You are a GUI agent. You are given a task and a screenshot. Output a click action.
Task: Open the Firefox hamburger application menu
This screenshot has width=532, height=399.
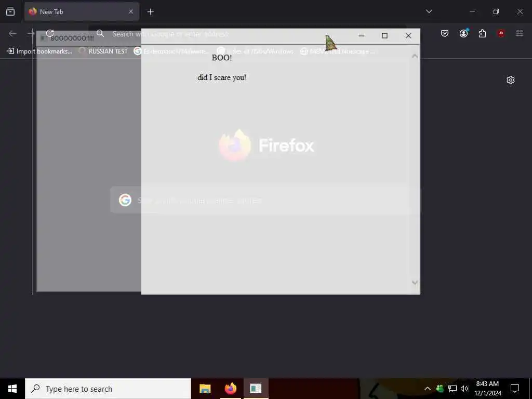tap(520, 33)
